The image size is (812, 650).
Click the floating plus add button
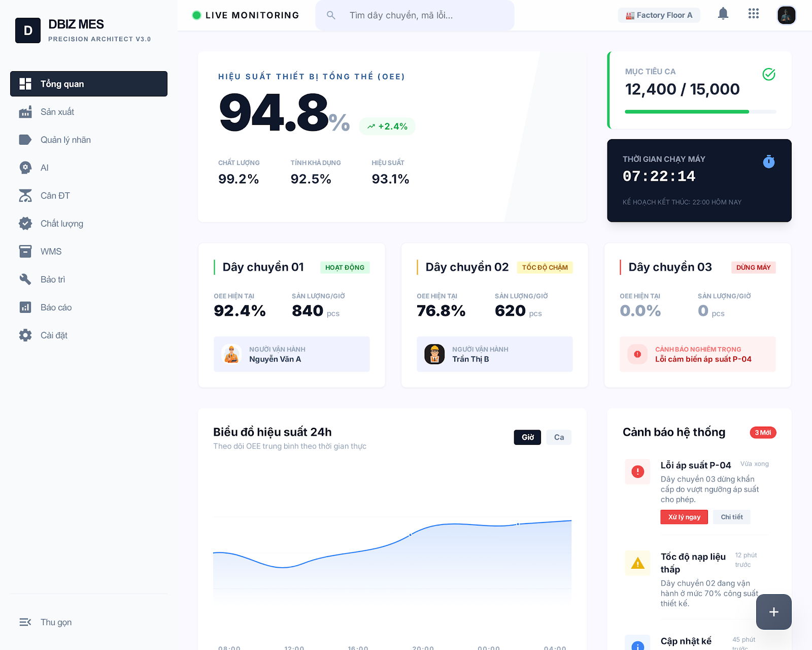click(774, 612)
